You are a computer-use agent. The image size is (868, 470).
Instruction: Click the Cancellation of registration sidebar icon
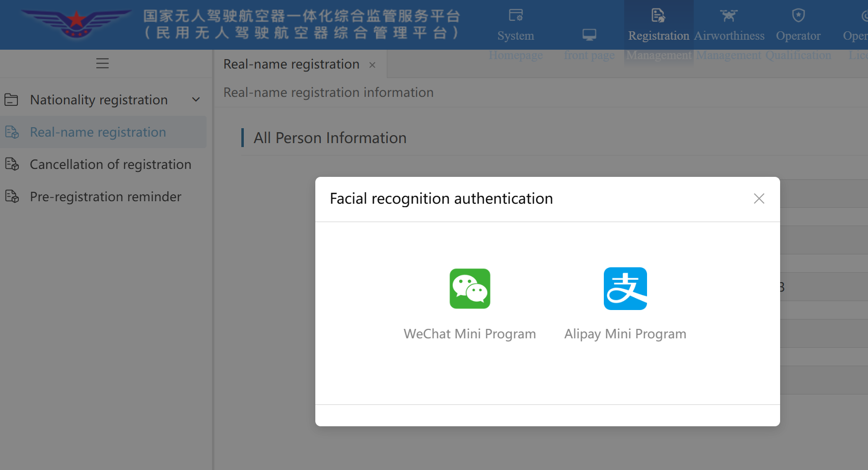(12, 164)
